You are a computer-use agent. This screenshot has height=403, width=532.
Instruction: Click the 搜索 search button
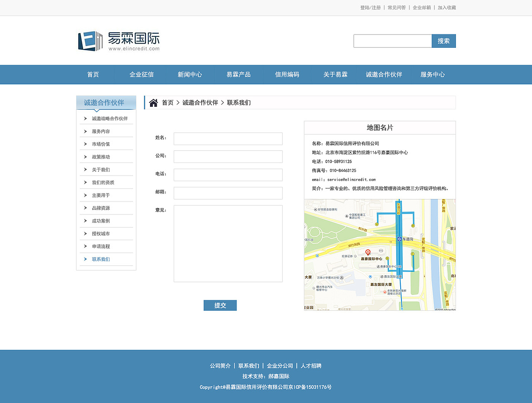pyautogui.click(x=443, y=41)
